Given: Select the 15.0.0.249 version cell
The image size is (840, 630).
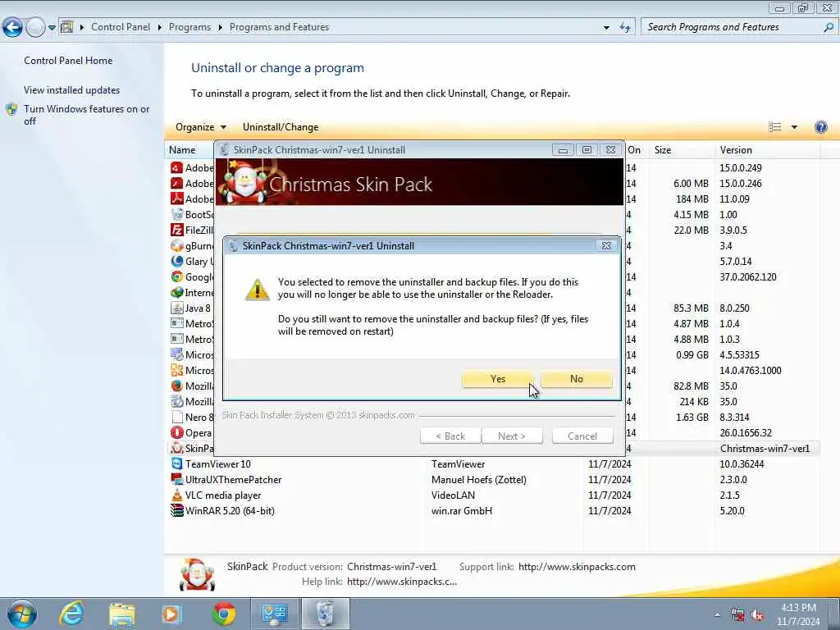Looking at the screenshot, I should (741, 167).
